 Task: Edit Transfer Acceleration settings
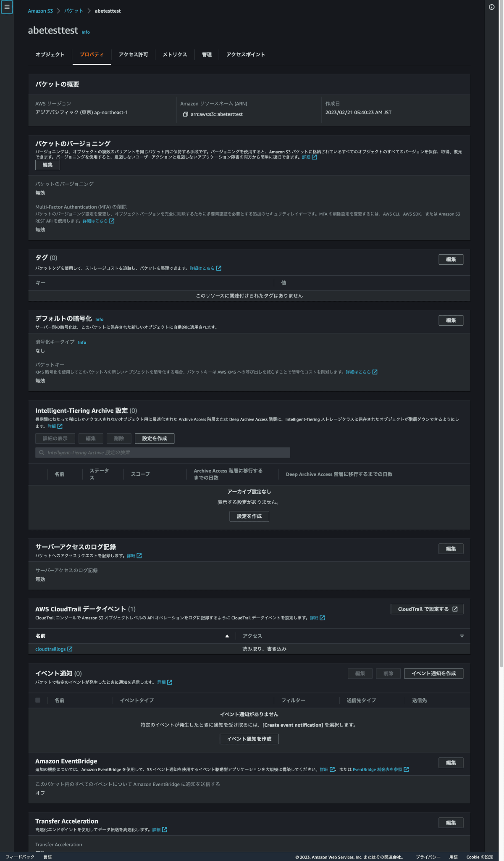click(451, 823)
